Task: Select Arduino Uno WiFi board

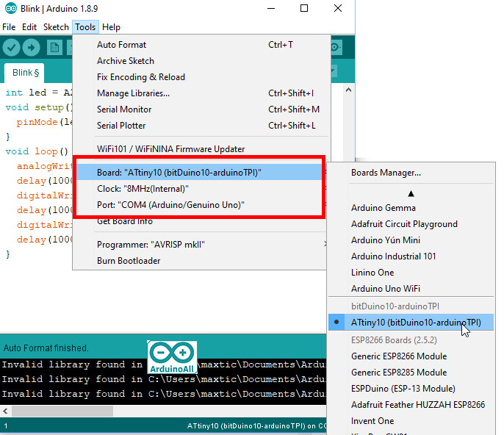Action: 411,288
